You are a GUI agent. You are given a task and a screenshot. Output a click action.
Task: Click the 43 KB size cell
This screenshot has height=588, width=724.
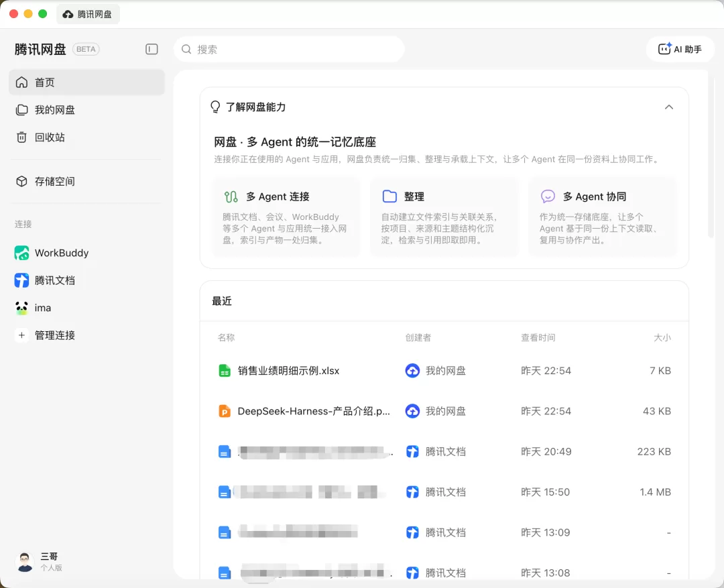tap(657, 411)
